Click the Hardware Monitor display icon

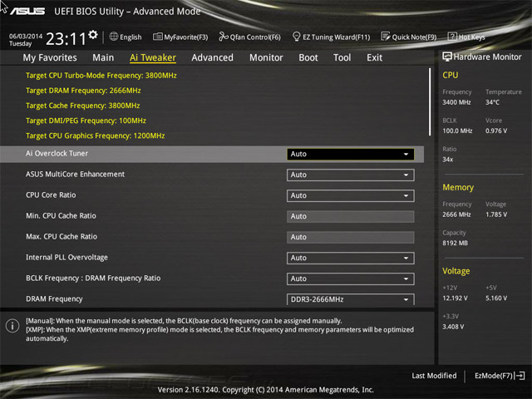(447, 57)
